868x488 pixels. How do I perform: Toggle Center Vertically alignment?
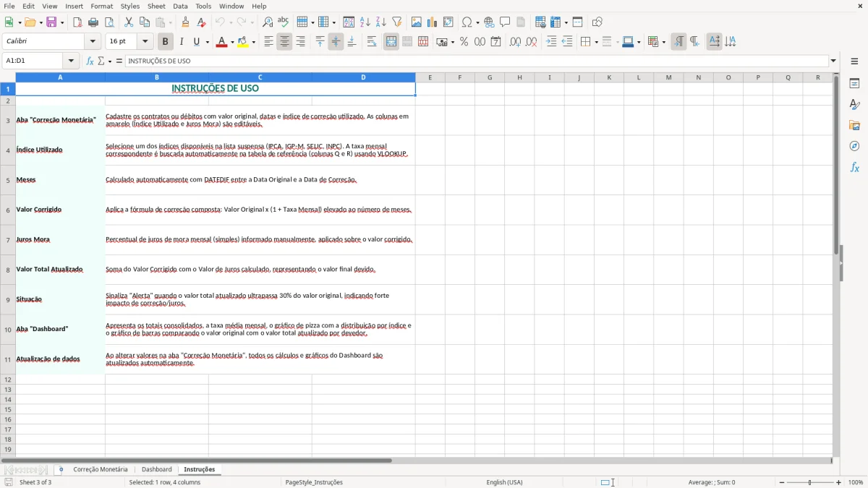pos(336,42)
